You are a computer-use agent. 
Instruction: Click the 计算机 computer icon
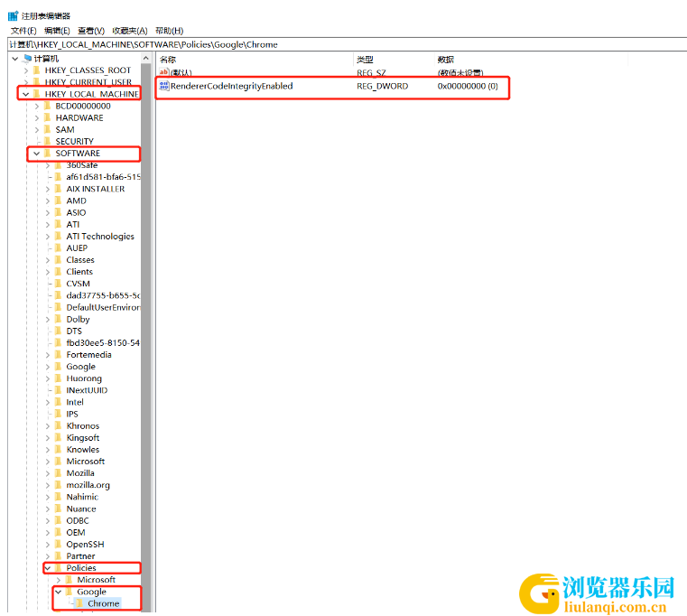[x=28, y=59]
